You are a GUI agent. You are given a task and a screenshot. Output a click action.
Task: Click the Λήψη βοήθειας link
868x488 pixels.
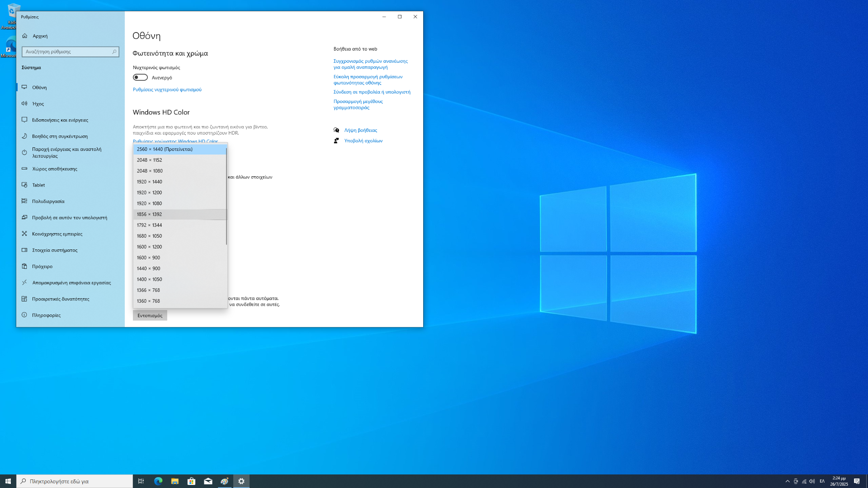coord(360,131)
